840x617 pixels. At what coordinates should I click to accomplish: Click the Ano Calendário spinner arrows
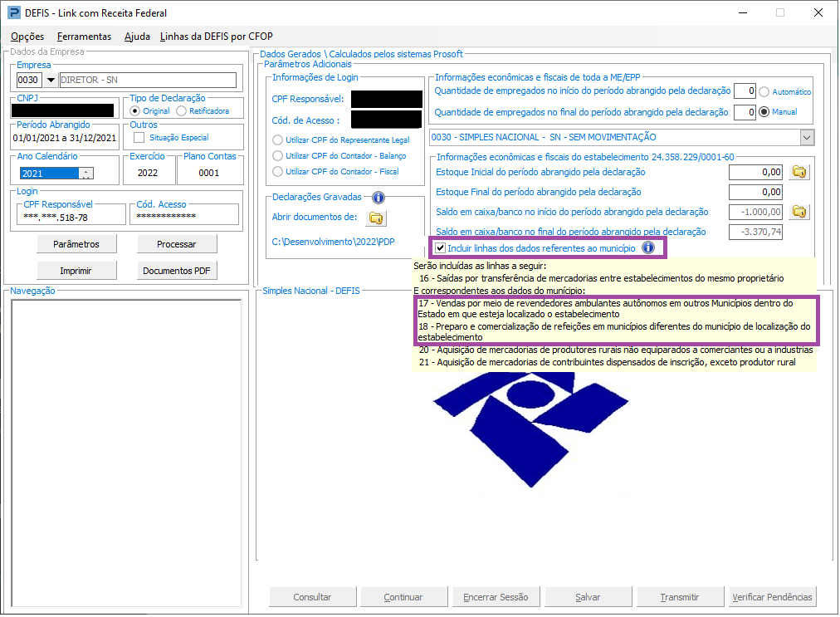click(x=86, y=174)
